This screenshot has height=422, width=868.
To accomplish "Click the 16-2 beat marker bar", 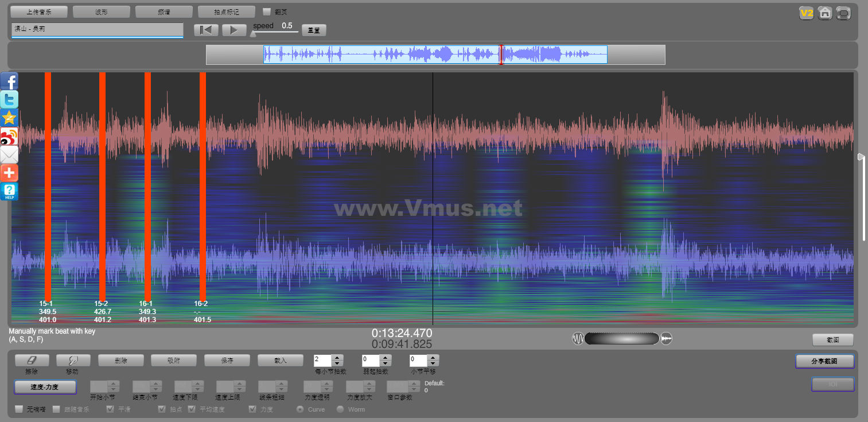I will 203,186.
